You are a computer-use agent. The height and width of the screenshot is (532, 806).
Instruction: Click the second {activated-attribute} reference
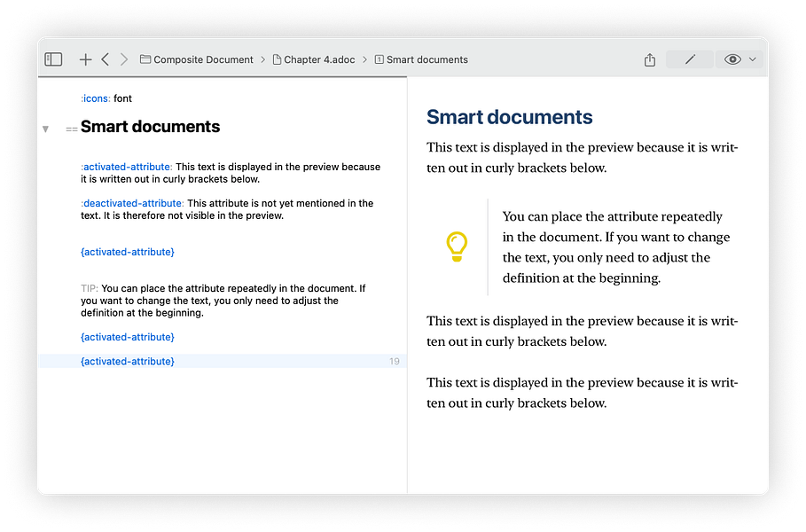tap(128, 337)
